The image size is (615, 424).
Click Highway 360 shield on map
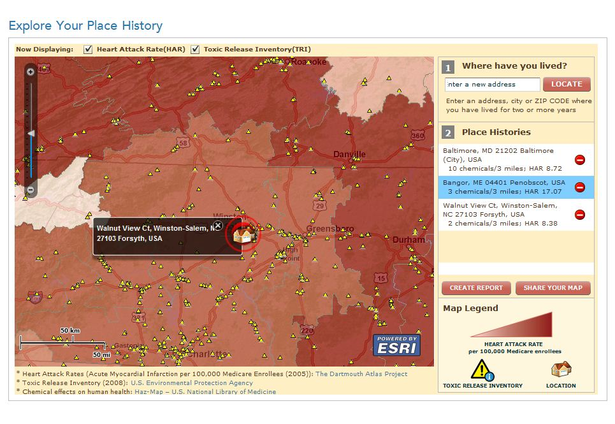pyautogui.click(x=417, y=136)
